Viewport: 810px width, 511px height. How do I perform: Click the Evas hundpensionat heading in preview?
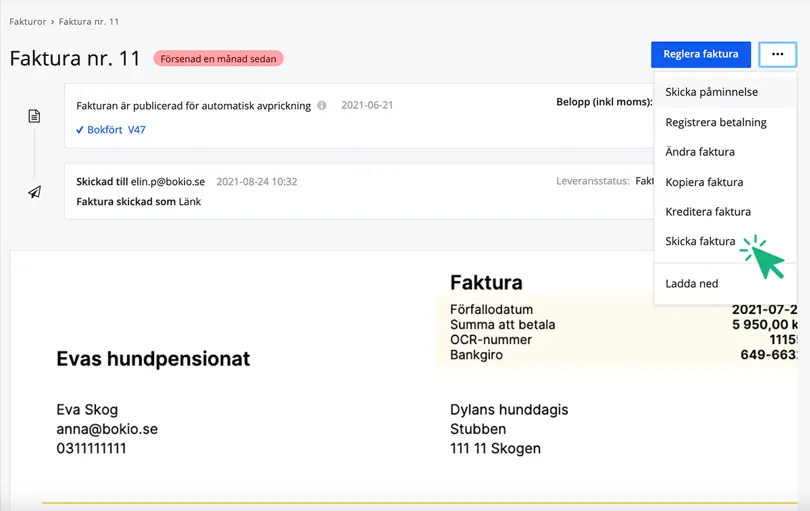coord(153,359)
